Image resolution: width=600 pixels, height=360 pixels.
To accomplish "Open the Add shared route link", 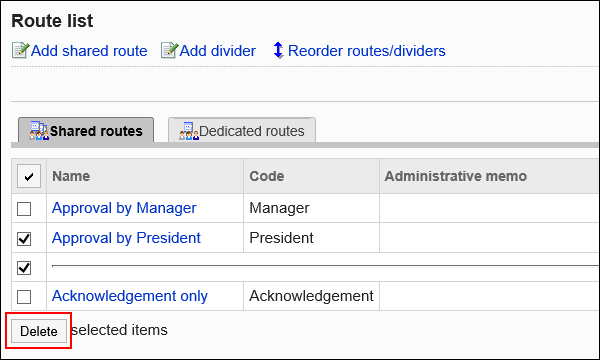I will tap(89, 51).
